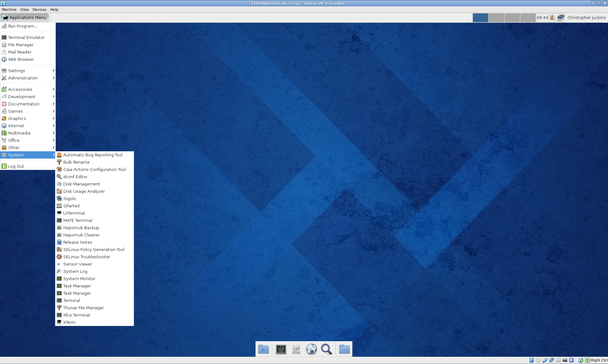Viewport: 608px width, 364px height.
Task: Select Log Out from the menu
Action: pyautogui.click(x=16, y=166)
